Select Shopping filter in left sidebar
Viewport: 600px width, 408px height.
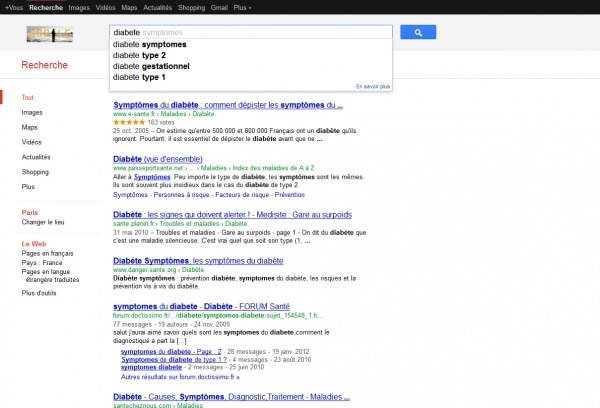(35, 172)
